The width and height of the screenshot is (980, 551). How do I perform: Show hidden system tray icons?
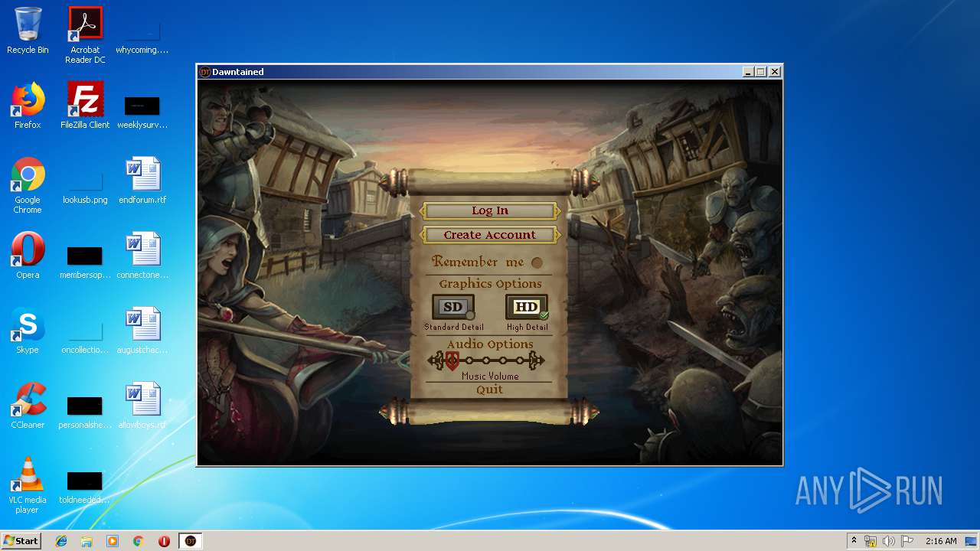click(x=854, y=541)
